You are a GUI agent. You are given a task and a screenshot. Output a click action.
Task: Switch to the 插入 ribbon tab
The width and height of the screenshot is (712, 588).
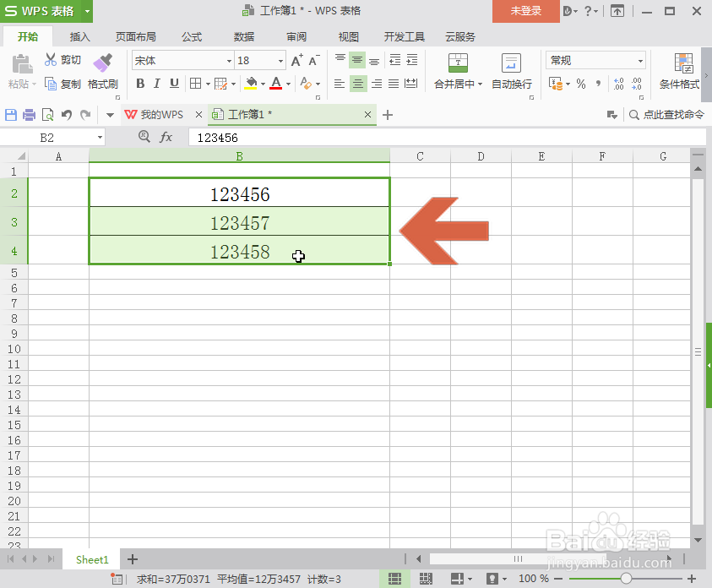point(80,37)
